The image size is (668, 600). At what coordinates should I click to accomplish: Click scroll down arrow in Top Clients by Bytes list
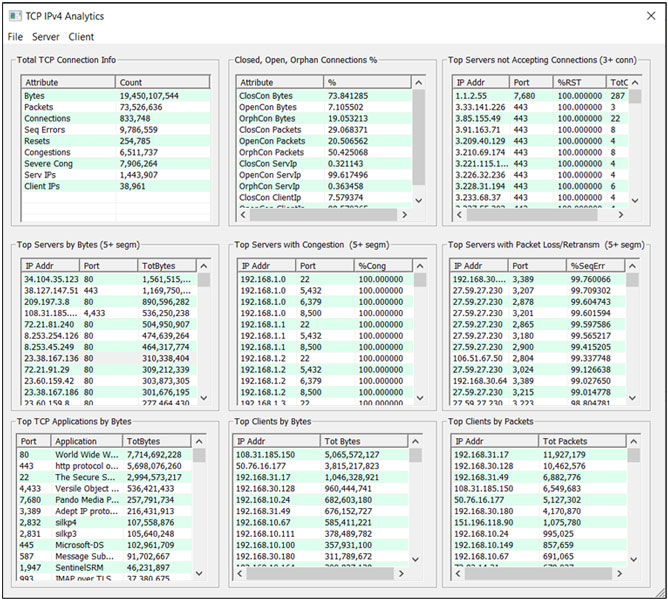(415, 559)
